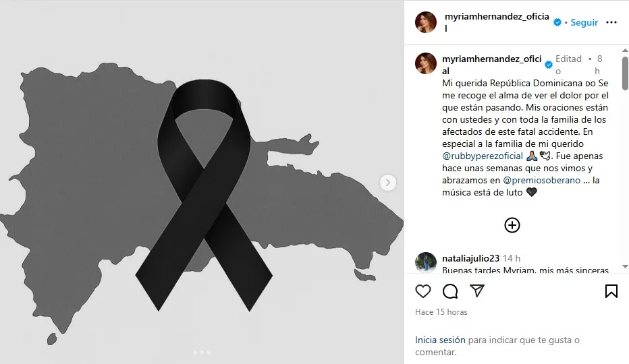The image size is (629, 364).
Task: Click the header verified badge icon
Action: 557,22
